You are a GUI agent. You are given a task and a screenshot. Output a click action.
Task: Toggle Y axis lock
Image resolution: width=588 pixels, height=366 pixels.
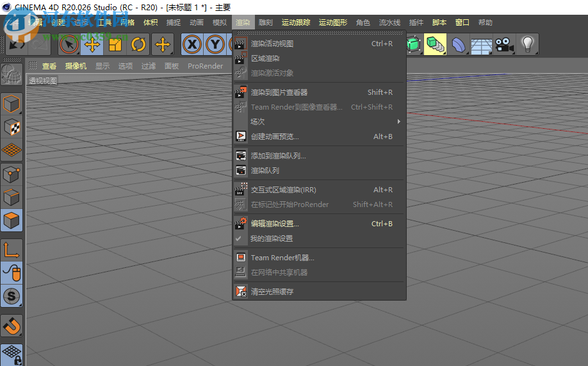tap(215, 45)
